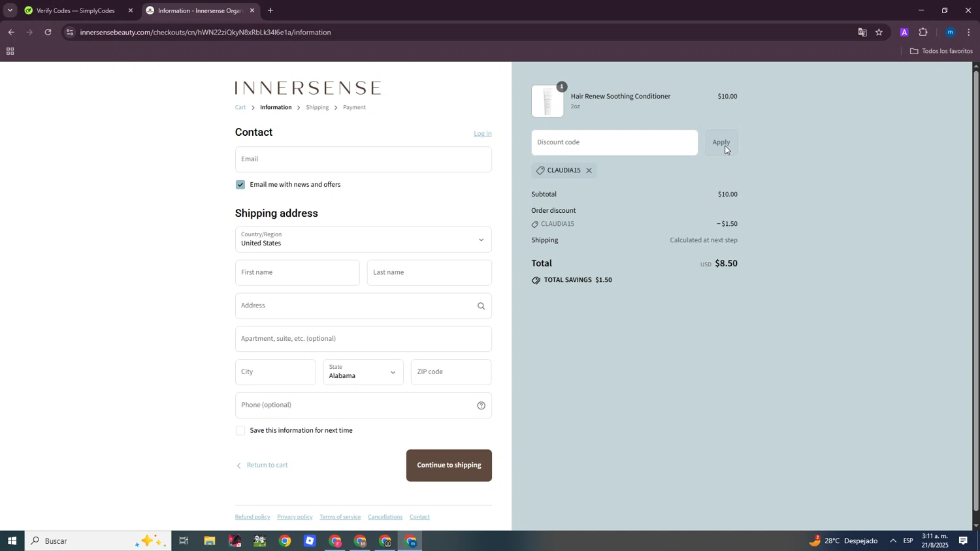Close the Information Innersense tab
Image resolution: width=980 pixels, height=551 pixels.
pyautogui.click(x=252, y=10)
